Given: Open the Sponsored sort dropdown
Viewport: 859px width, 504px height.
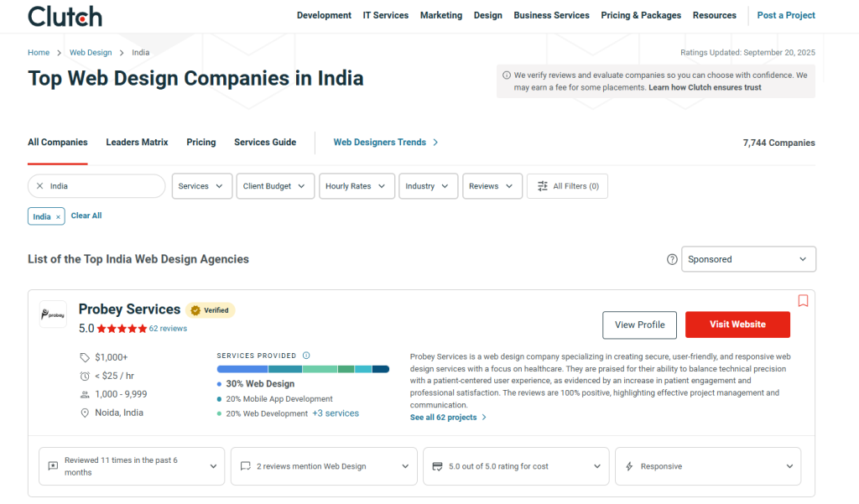Looking at the screenshot, I should (748, 260).
